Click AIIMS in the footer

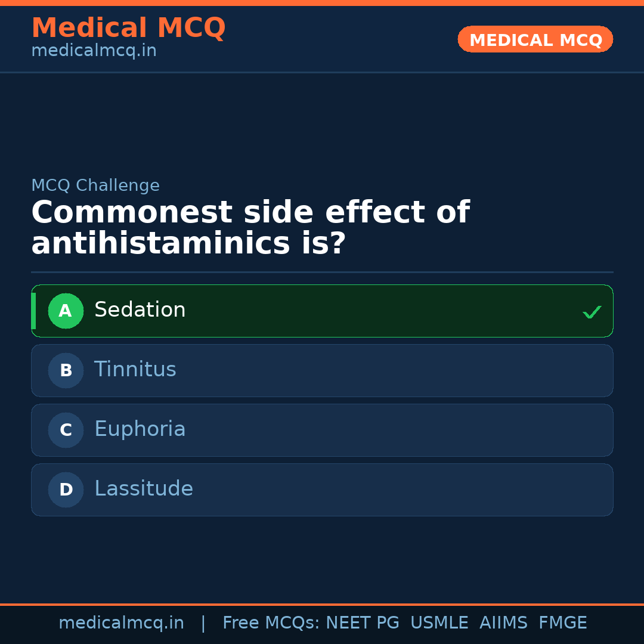point(503,623)
